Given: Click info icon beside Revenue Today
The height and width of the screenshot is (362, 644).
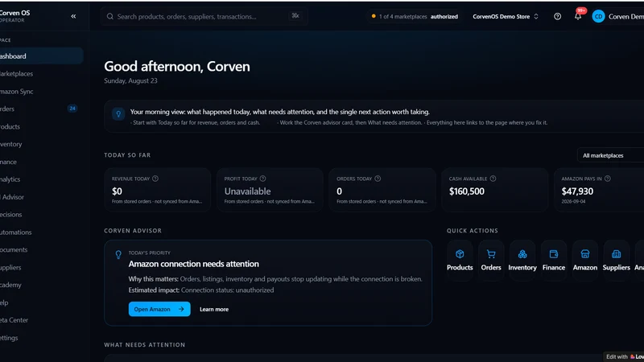Looking at the screenshot, I should (x=155, y=179).
